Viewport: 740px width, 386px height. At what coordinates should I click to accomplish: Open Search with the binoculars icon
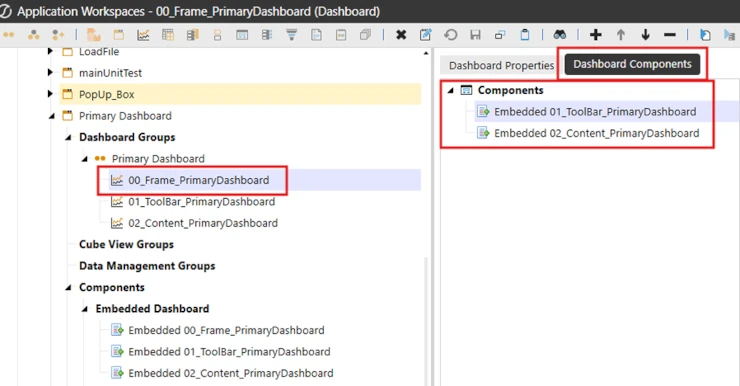(560, 35)
